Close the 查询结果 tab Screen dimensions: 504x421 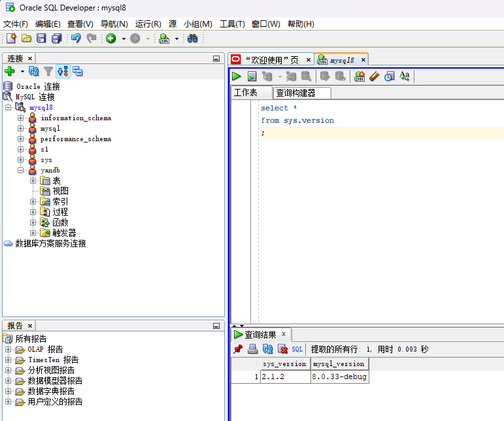coord(284,334)
